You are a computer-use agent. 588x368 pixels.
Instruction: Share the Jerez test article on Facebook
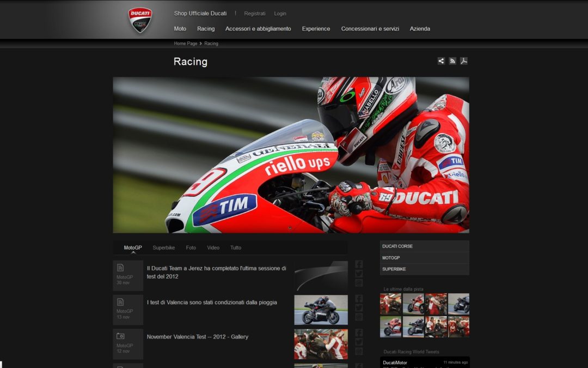359,264
